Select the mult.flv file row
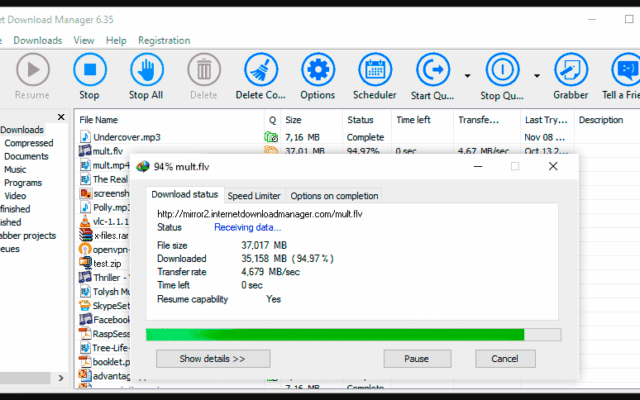 click(357, 150)
